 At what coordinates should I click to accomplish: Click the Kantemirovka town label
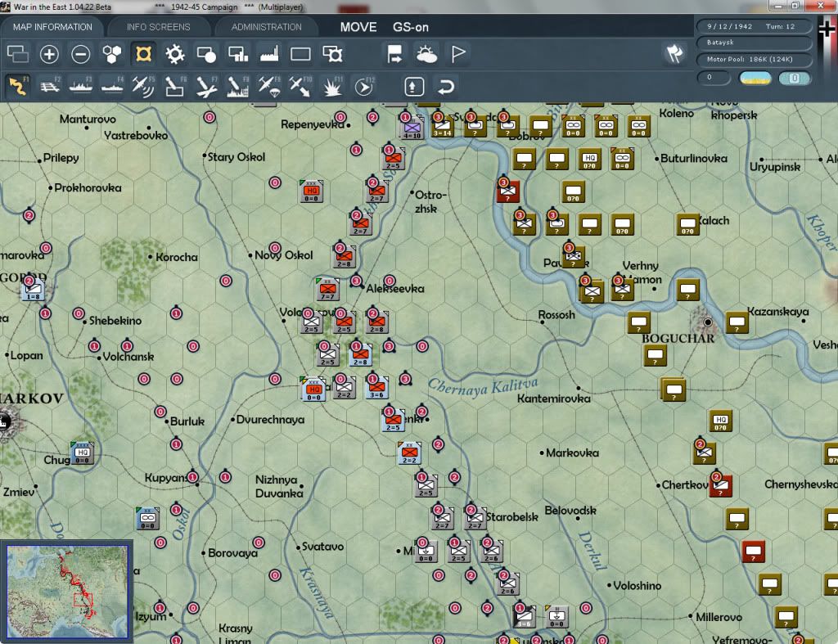click(554, 399)
